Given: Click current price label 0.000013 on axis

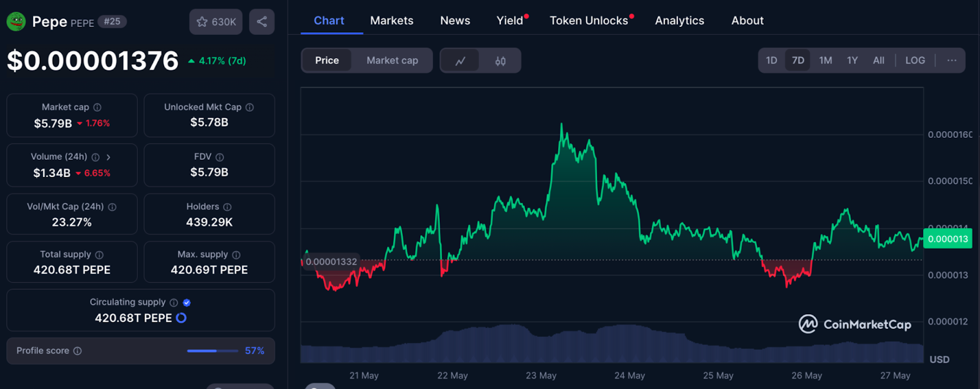Looking at the screenshot, I should coord(948,239).
